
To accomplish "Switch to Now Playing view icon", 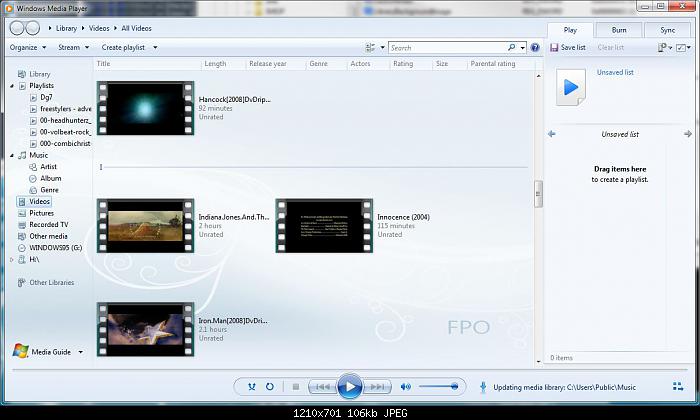I will point(678,387).
